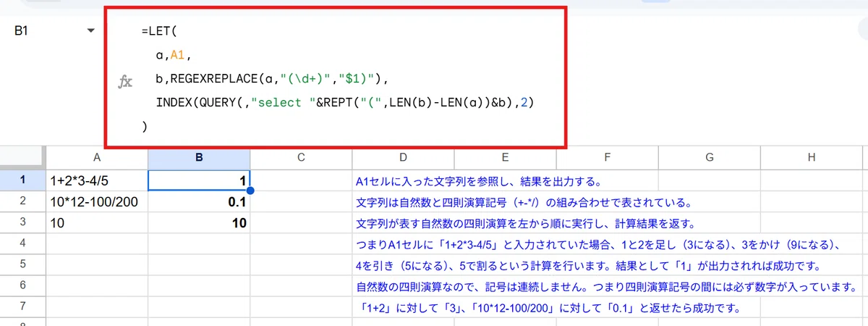Click empty cell C1
868x326 pixels.
click(x=301, y=180)
